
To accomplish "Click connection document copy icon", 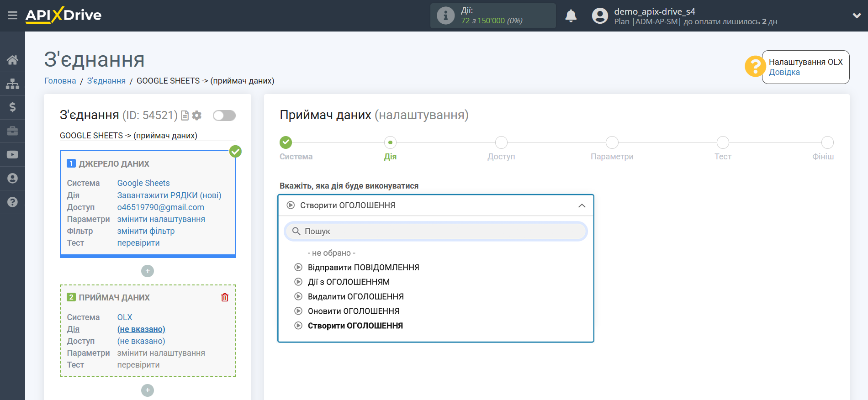I will tap(185, 116).
